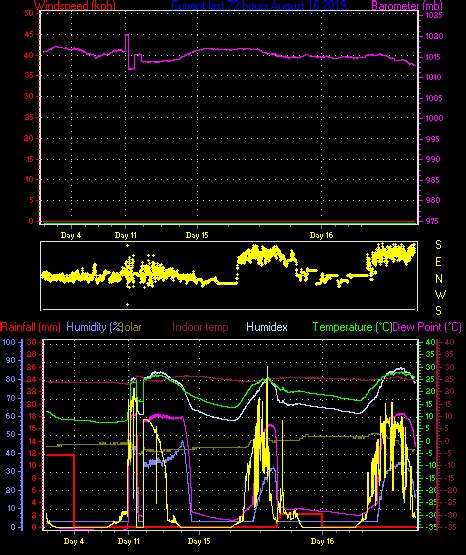Click the Humidity (%) legend label
The image size is (466, 555).
coord(94,327)
